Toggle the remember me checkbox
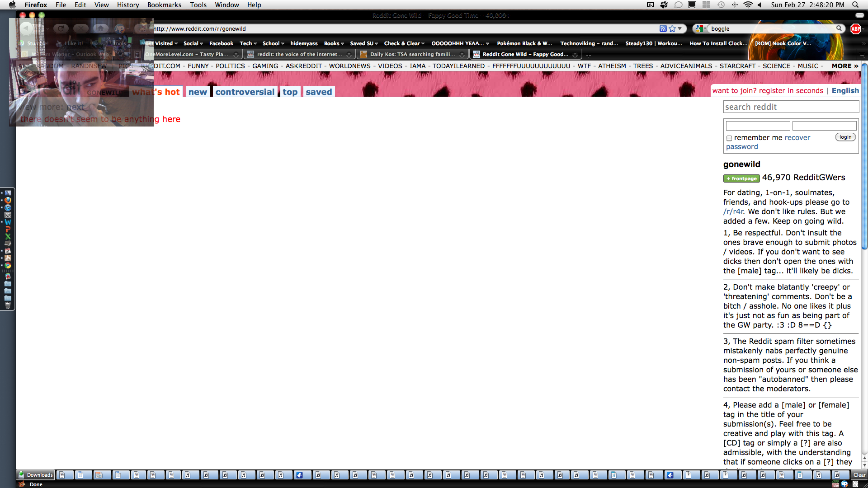 tap(729, 138)
